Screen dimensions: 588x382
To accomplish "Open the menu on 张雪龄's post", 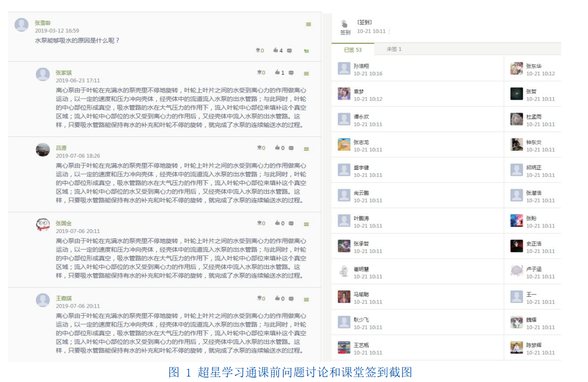I will click(308, 24).
